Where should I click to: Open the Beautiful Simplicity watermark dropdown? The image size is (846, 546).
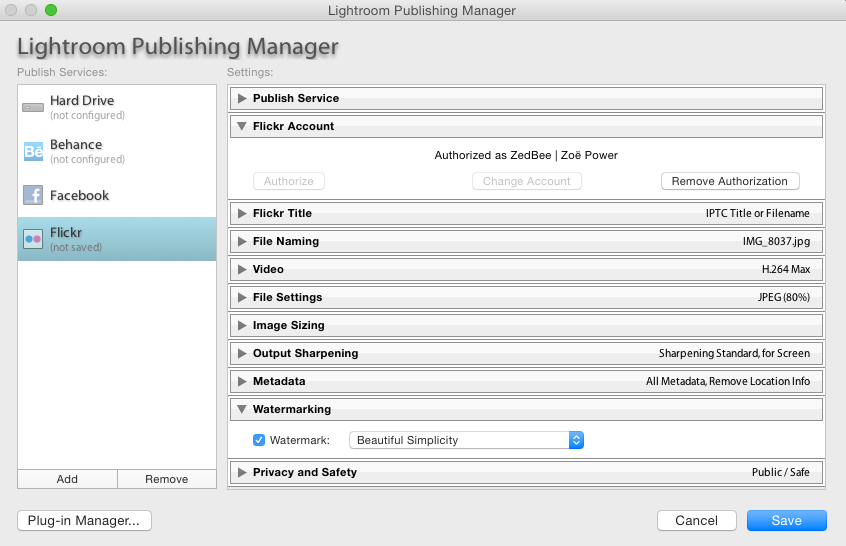tap(466, 440)
